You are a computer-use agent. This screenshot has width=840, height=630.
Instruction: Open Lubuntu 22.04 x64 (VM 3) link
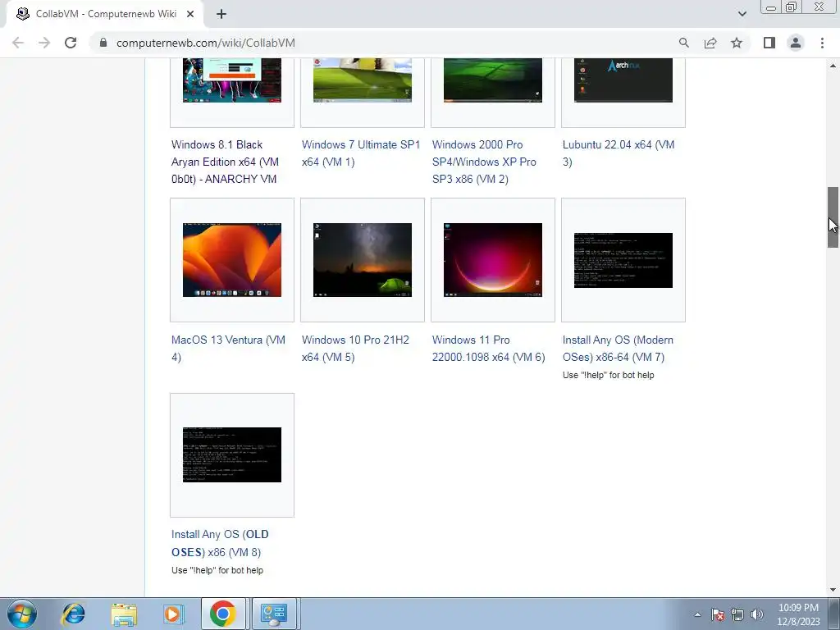[619, 153]
